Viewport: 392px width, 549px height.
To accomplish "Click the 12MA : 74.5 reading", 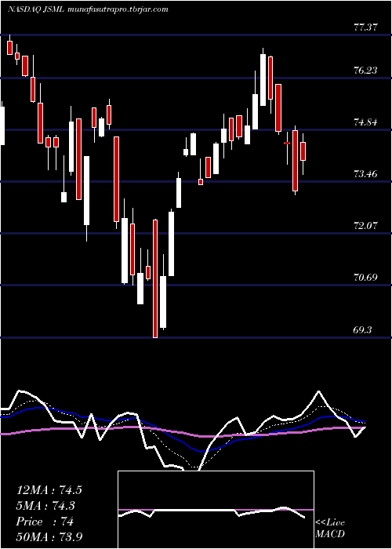I will [49, 490].
